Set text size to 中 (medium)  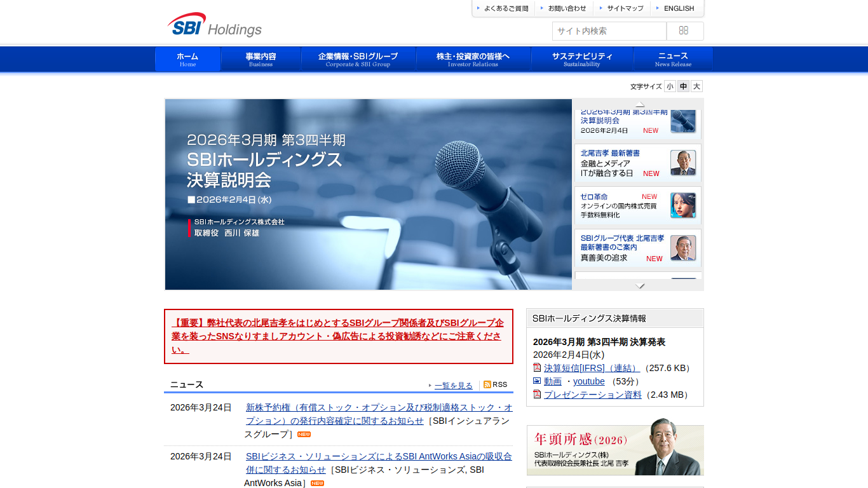pyautogui.click(x=683, y=86)
